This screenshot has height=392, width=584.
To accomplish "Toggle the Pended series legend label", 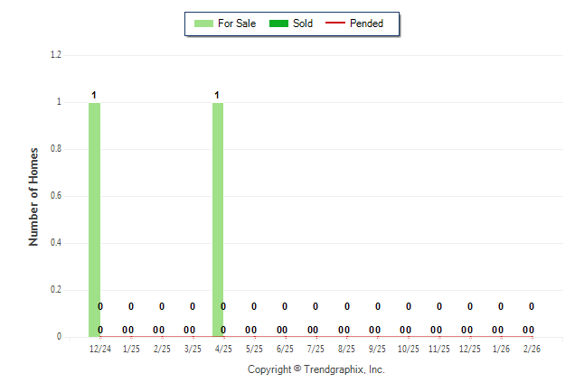I will pos(366,23).
